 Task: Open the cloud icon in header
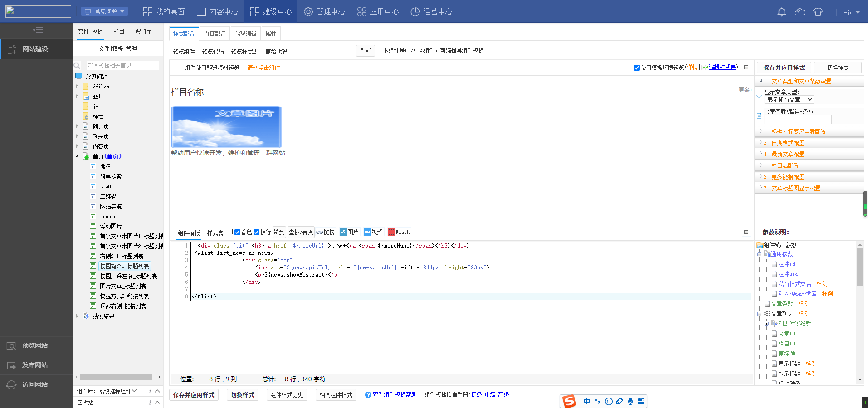[x=800, y=12]
